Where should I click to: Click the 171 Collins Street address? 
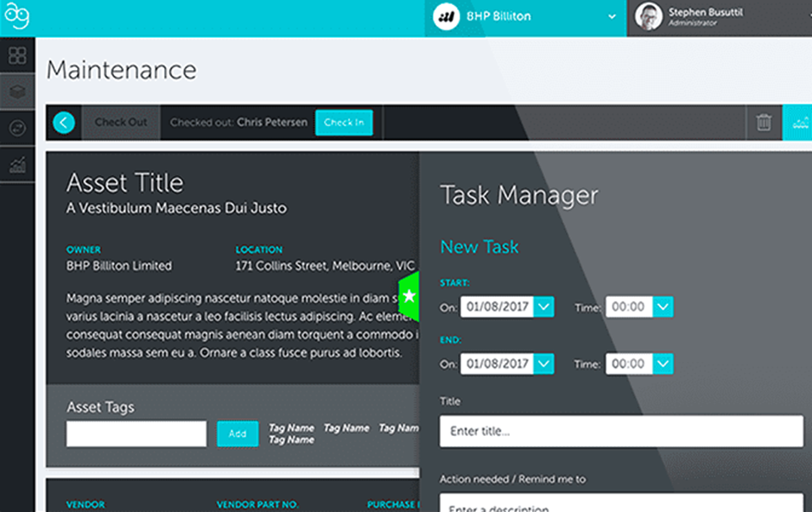tap(325, 266)
